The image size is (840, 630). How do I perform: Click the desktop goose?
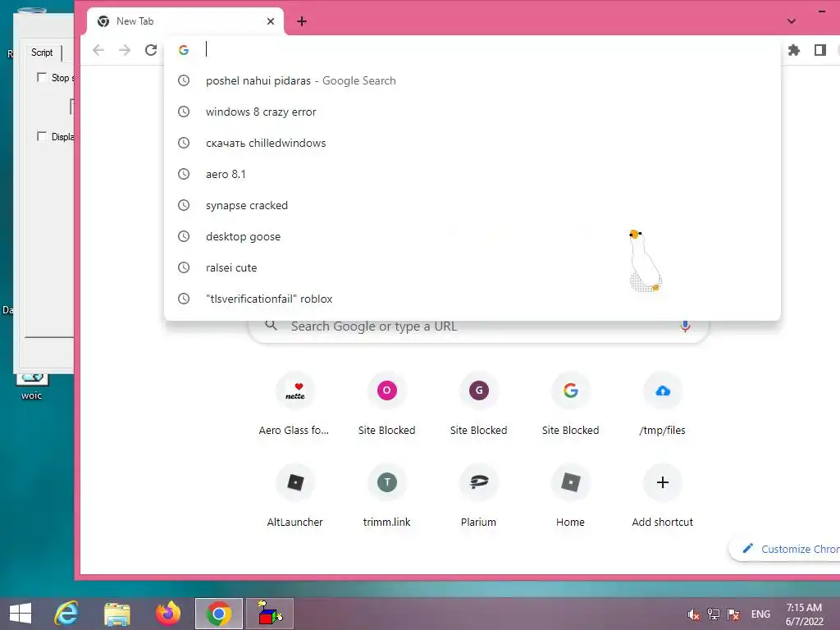[x=645, y=262]
